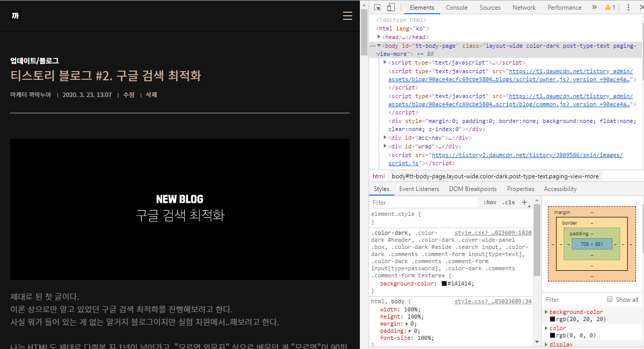Select the Properties pane tab
The width and height of the screenshot is (644, 349).
pyautogui.click(x=520, y=189)
